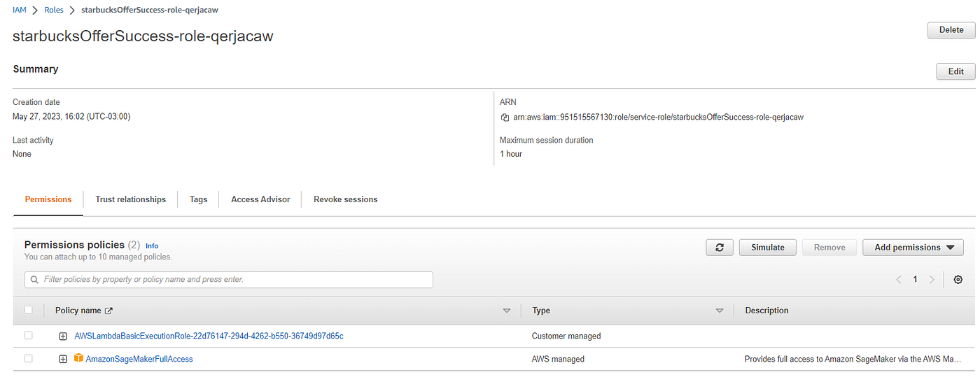Open the AmazonSageMakerFullAccess policy link
The height and width of the screenshot is (377, 980).
click(x=139, y=359)
